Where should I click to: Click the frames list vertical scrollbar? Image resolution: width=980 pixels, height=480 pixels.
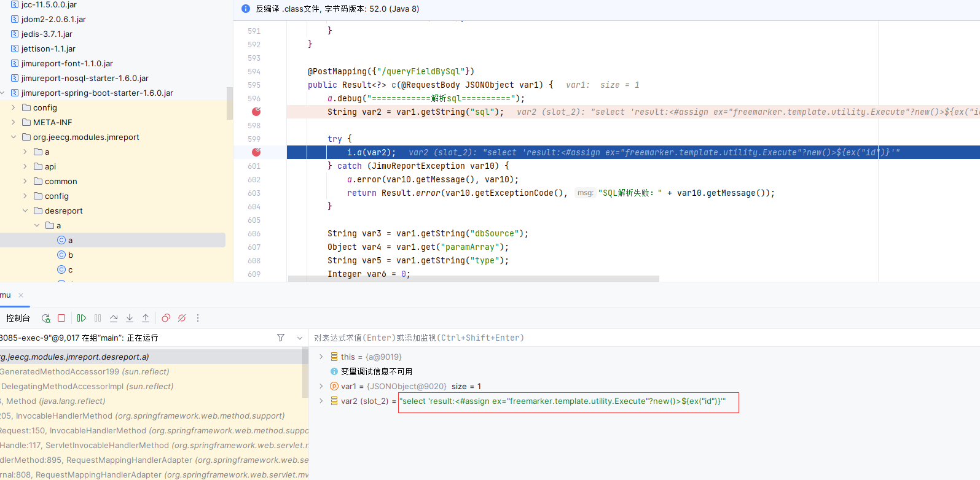[305, 374]
